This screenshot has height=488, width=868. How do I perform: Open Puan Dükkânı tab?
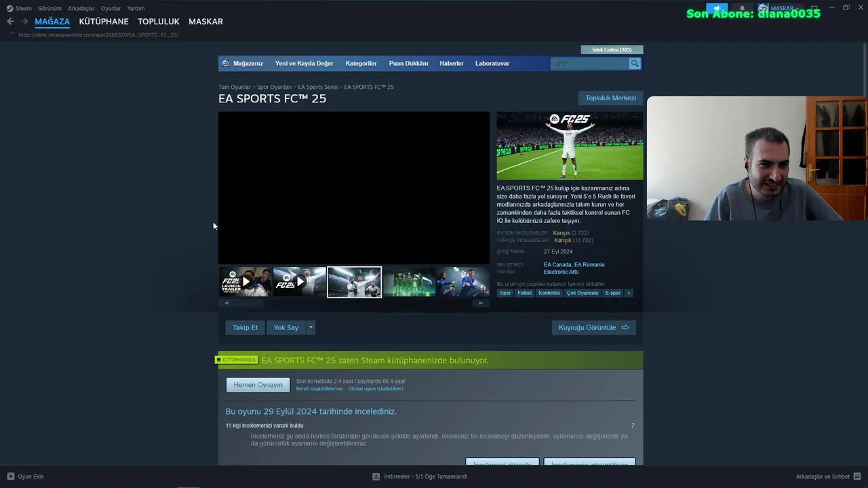408,64
